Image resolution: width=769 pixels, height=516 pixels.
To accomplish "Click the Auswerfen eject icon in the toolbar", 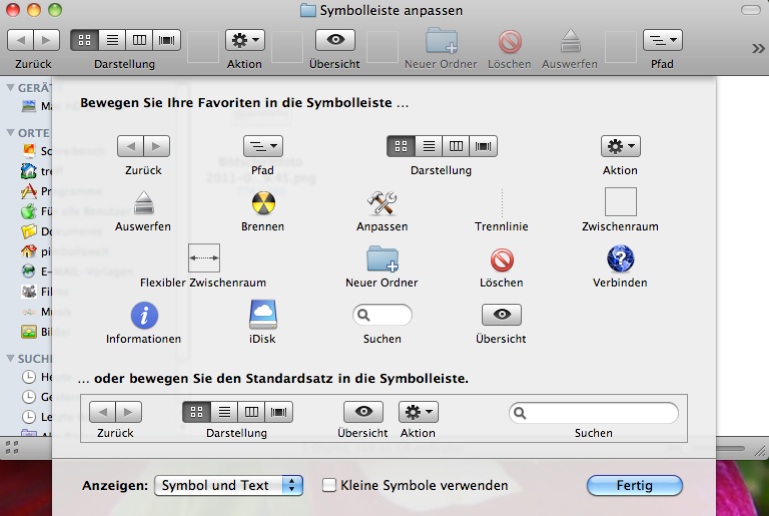I will 570,41.
